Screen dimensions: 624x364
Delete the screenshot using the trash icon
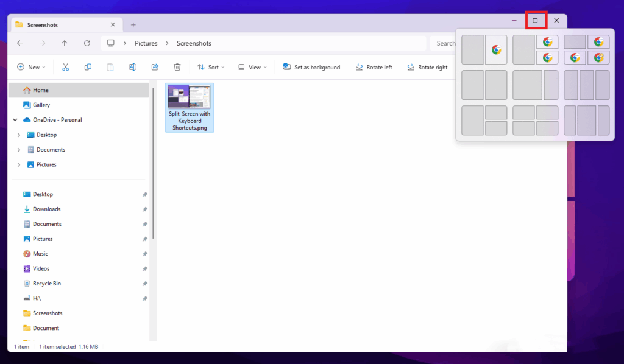[x=177, y=67]
